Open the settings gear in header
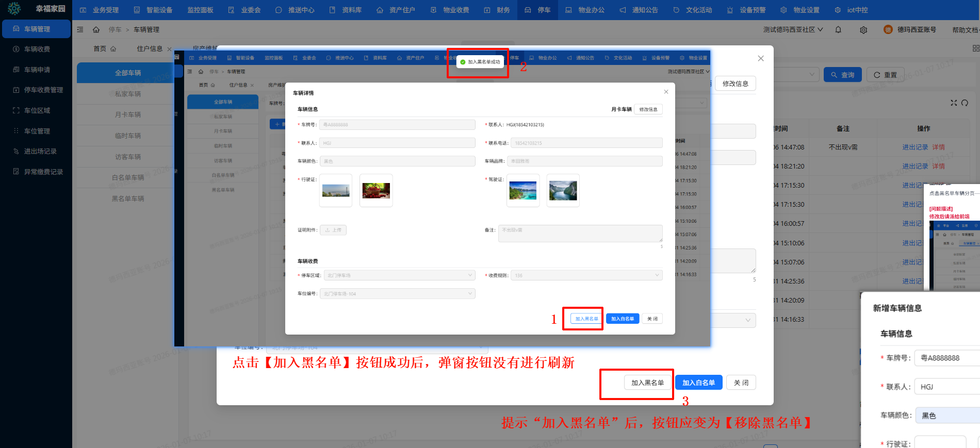The height and width of the screenshot is (448, 980). click(x=863, y=30)
